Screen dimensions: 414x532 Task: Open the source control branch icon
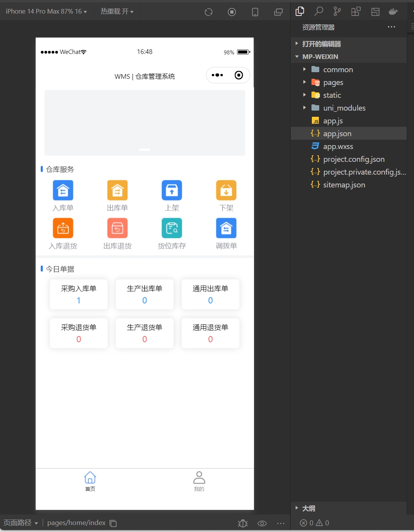coord(337,11)
